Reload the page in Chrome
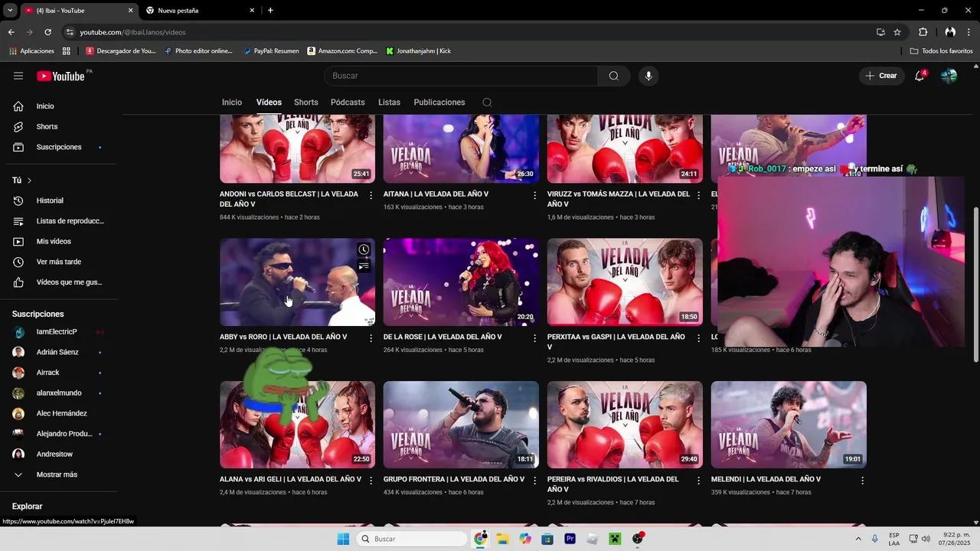980x551 pixels. (47, 32)
